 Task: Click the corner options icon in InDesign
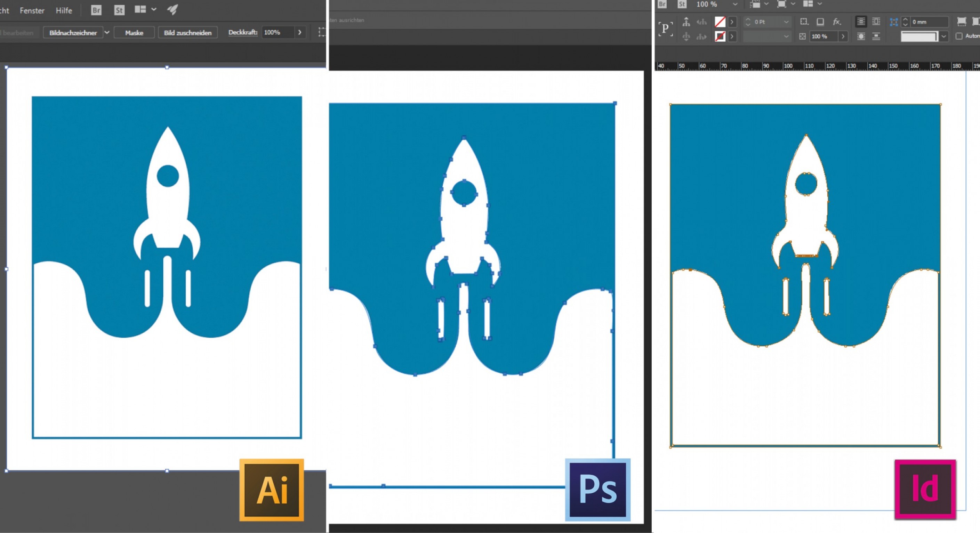pyautogui.click(x=805, y=22)
